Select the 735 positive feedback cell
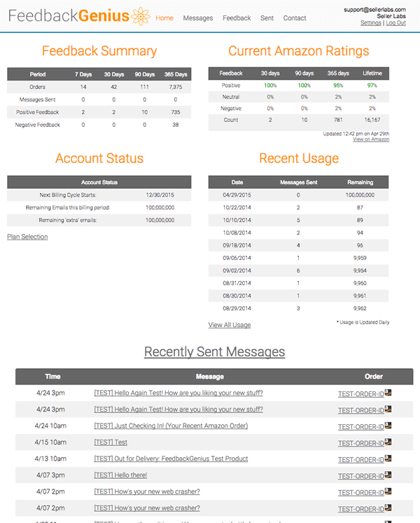This screenshot has width=420, height=523. click(x=176, y=112)
